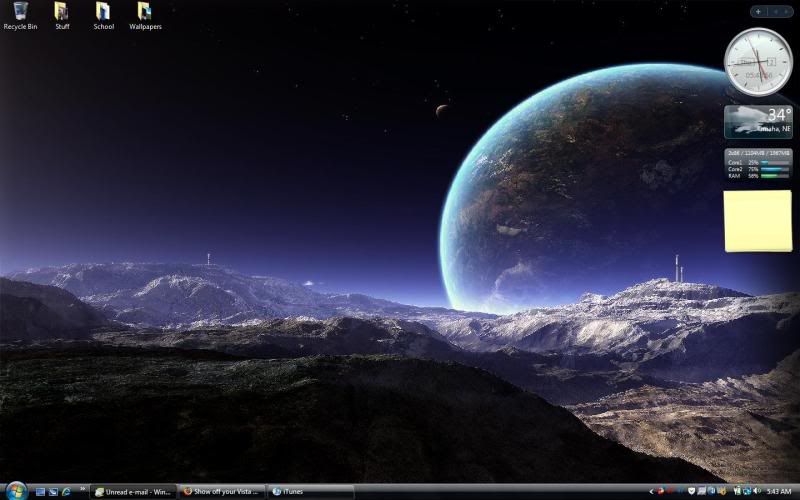Switch to the iTunes taskbar button
This screenshot has width=800, height=500.
pyautogui.click(x=311, y=492)
